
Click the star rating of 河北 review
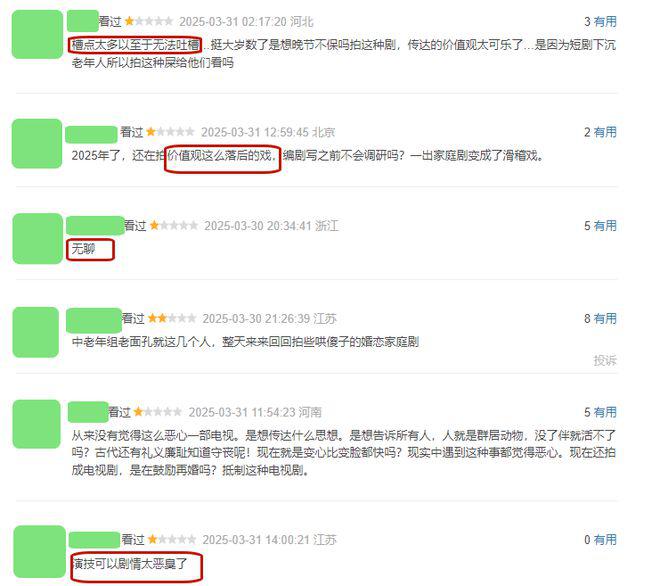pos(149,21)
